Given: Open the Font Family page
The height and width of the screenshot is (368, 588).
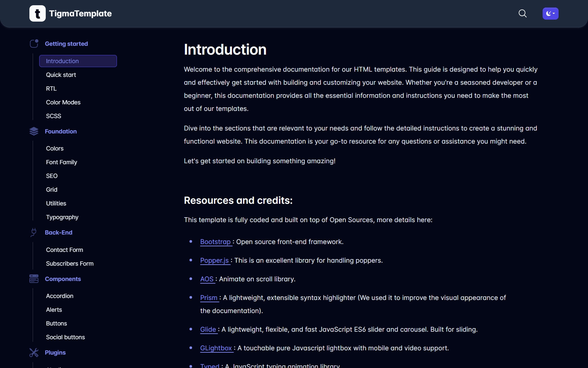Looking at the screenshot, I should 61,162.
